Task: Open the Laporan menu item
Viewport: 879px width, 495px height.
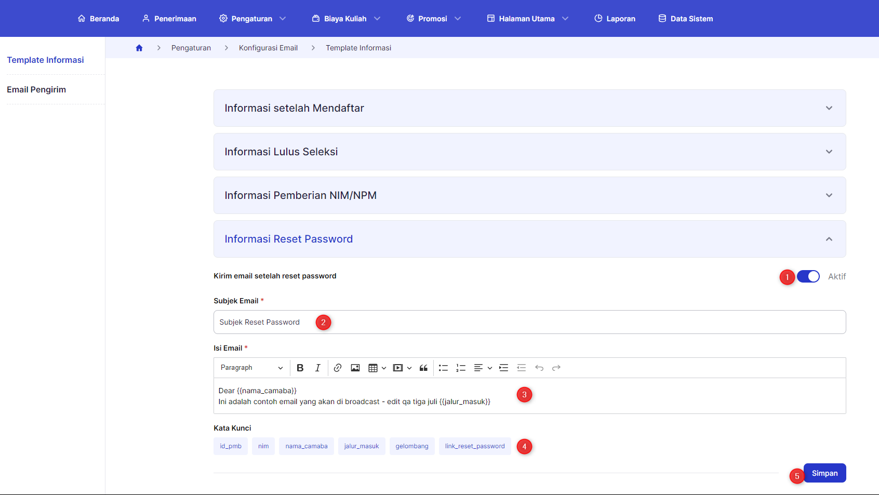Action: click(x=614, y=18)
